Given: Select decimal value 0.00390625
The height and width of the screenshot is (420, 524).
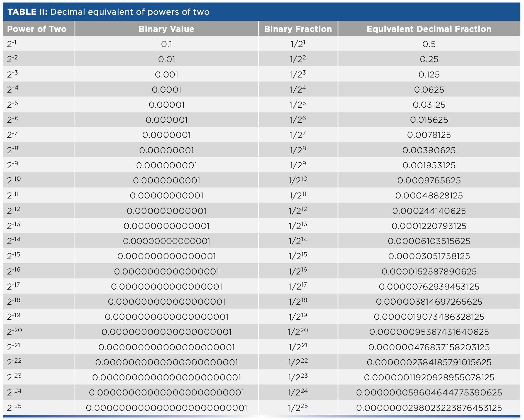Looking at the screenshot, I should [x=429, y=150].
